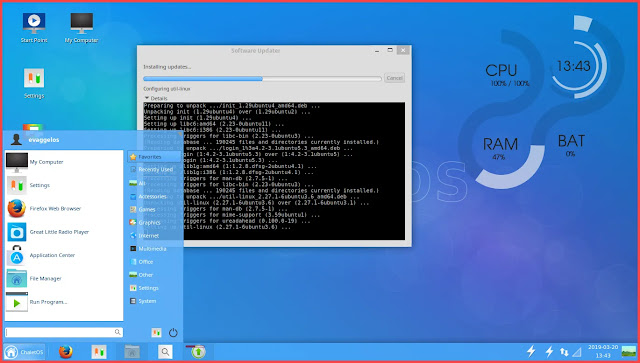
Task: Click the username evaggelos in menu
Action: [x=44, y=140]
